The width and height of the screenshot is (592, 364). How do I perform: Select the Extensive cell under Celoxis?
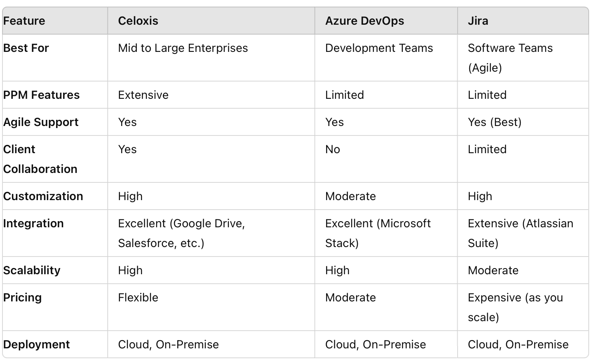coord(143,95)
